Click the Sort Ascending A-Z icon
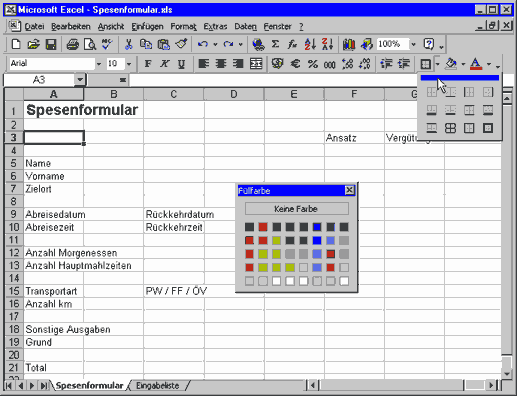 coord(310,44)
